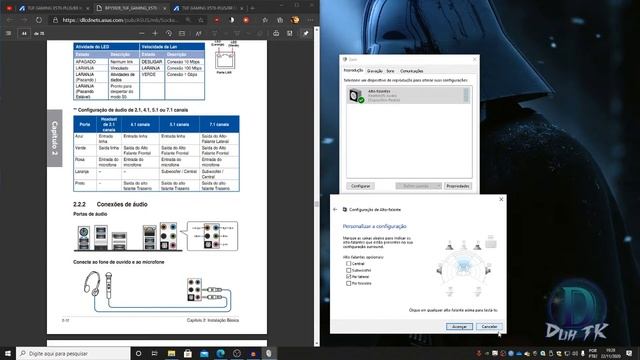Click the fit-to-page view icon

(182, 33)
